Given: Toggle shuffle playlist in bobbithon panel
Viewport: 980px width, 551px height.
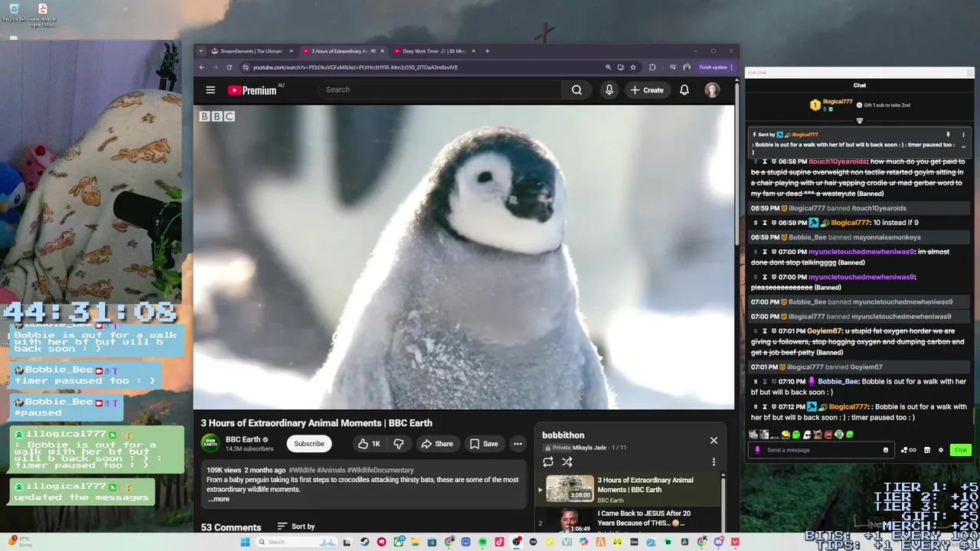Looking at the screenshot, I should 567,461.
